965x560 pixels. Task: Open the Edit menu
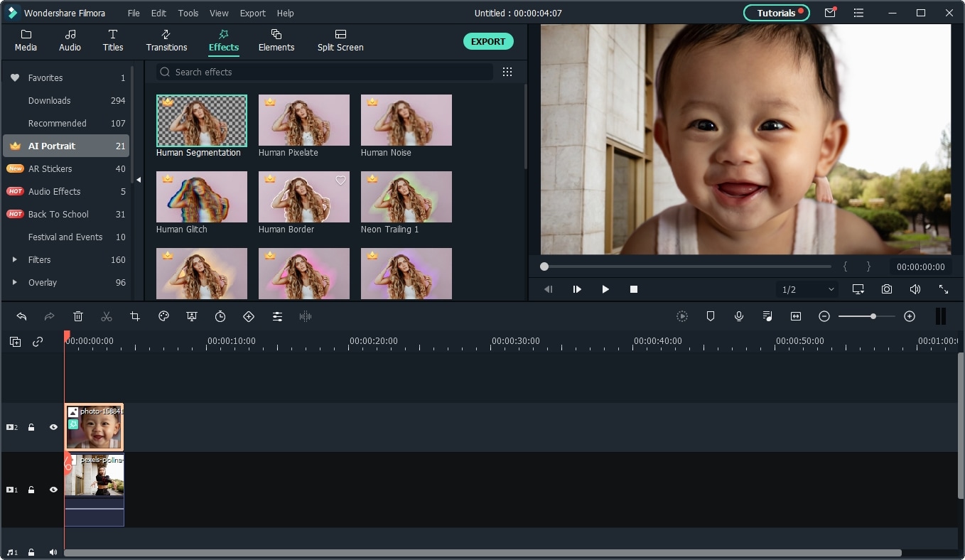[x=158, y=13]
